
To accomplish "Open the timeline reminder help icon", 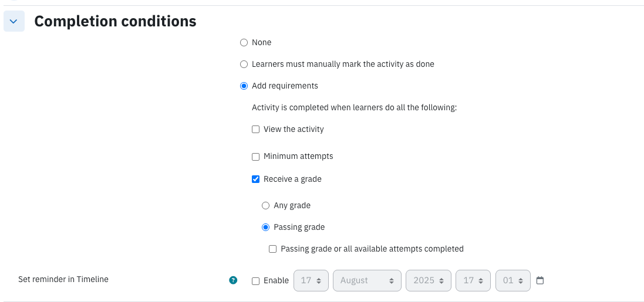I will [x=233, y=280].
